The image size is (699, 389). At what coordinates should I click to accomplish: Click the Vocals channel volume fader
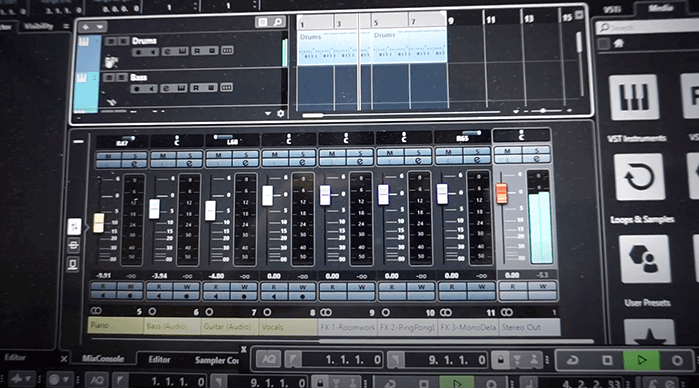click(267, 196)
